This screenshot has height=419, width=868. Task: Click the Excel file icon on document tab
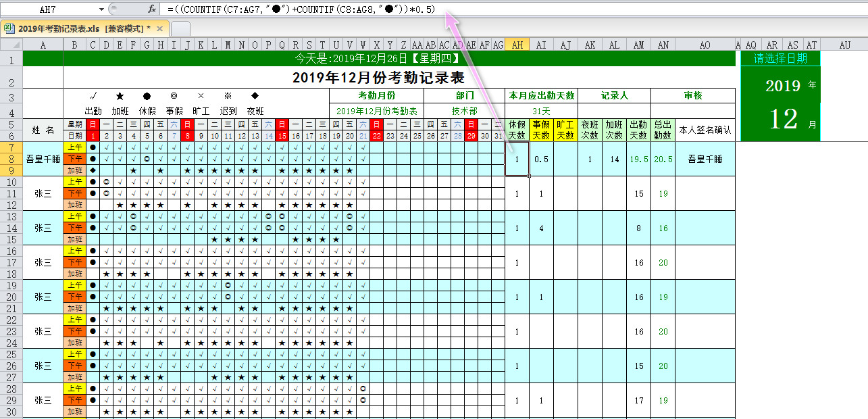(9, 28)
